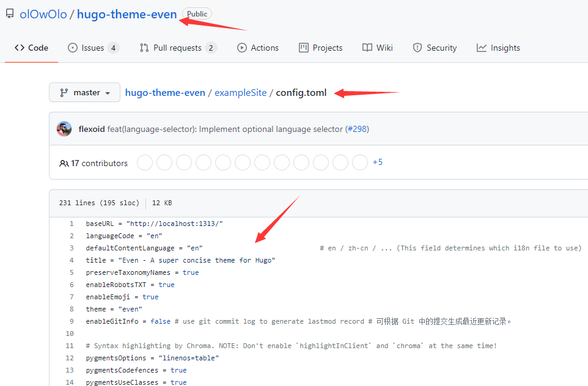This screenshot has width=588, height=386.
Task: Select line number 1
Action: tap(72, 224)
